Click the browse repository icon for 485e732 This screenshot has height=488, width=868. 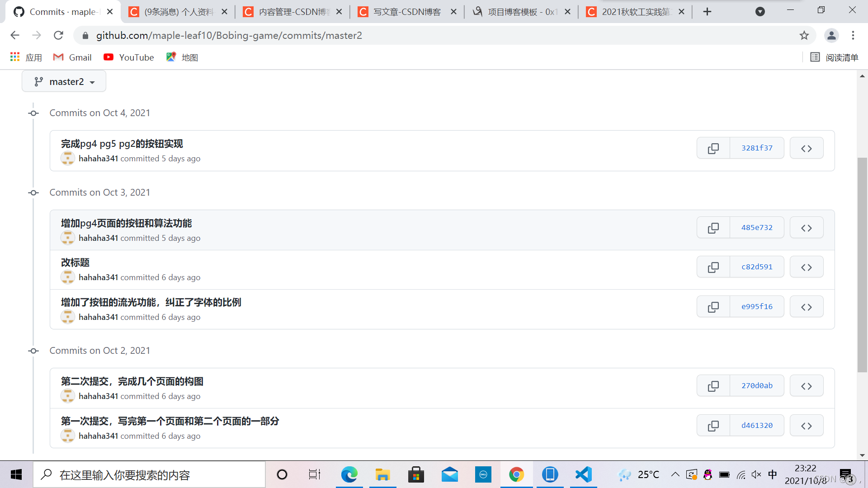[x=807, y=228]
